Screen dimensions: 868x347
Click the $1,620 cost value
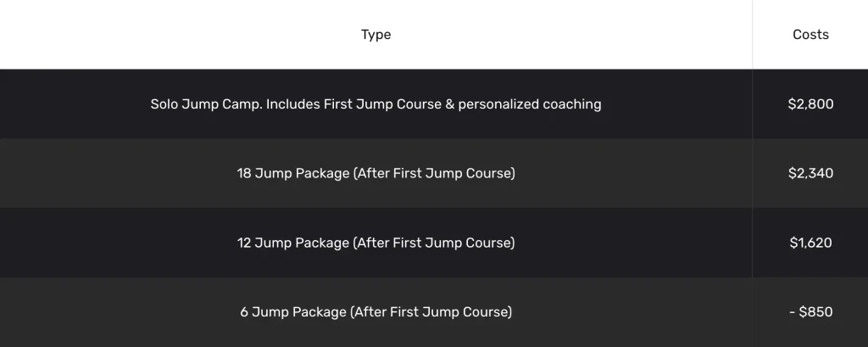pyautogui.click(x=810, y=243)
